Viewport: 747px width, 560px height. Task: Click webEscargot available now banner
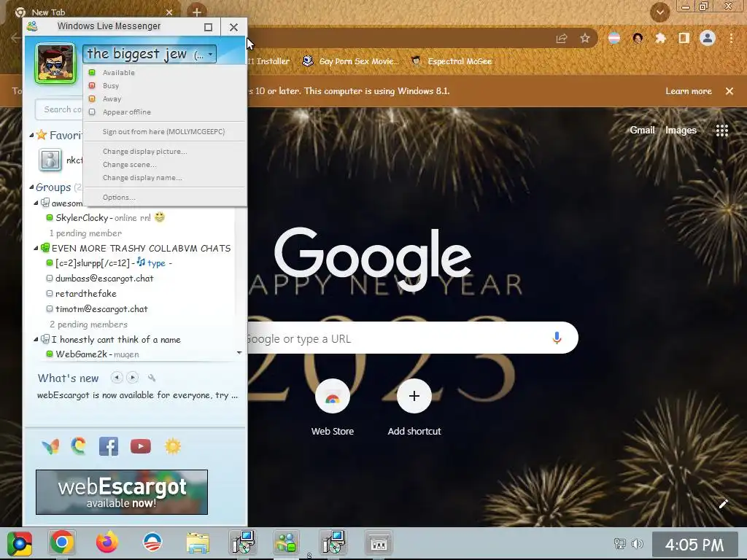(122, 492)
